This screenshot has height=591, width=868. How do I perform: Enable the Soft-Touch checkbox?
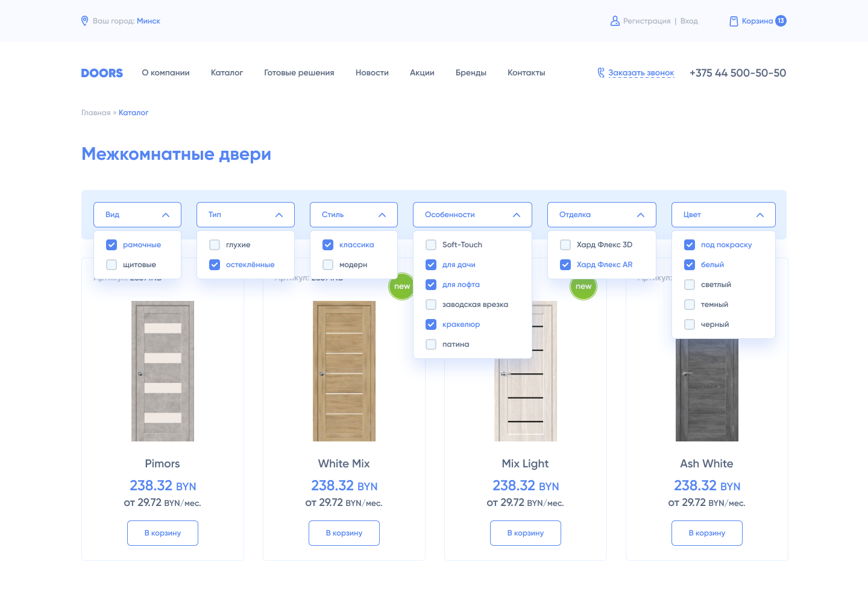tap(431, 245)
